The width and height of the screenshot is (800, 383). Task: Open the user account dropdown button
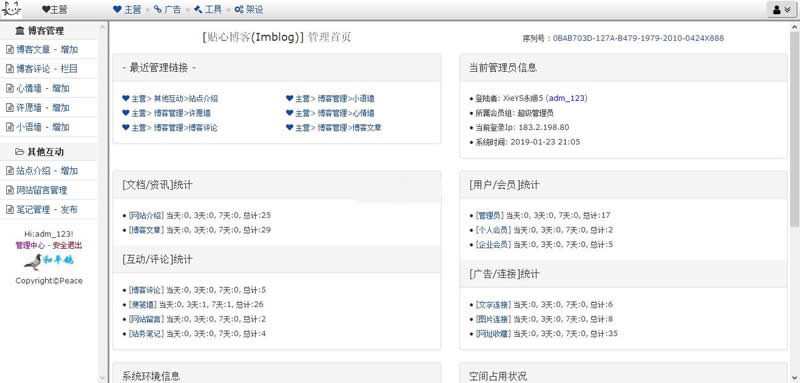(x=782, y=10)
